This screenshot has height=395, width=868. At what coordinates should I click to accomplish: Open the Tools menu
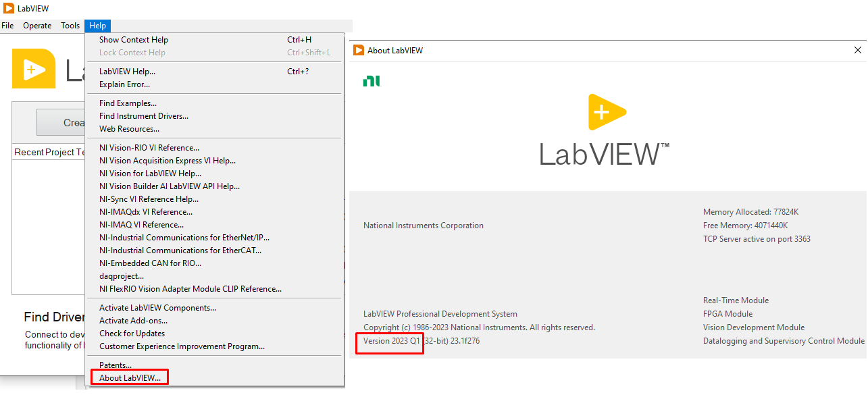(x=70, y=26)
